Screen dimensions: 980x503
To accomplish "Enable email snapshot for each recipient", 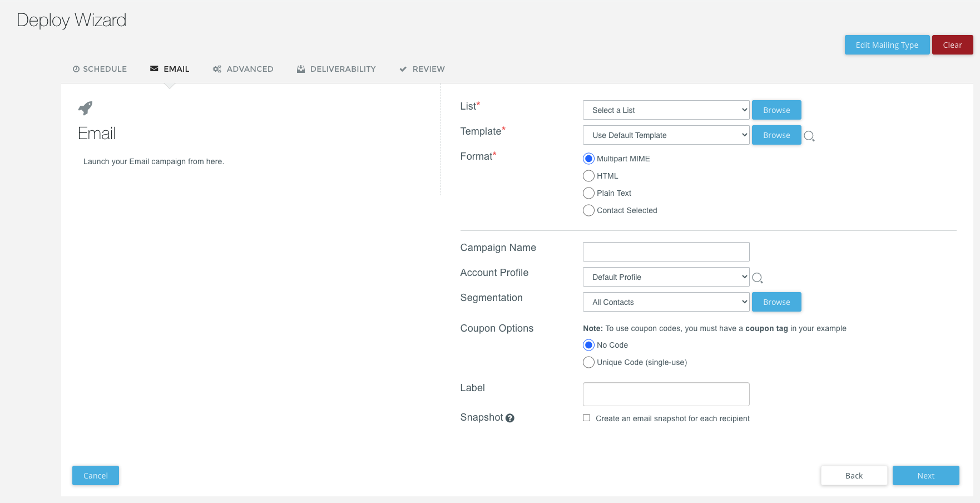I will tap(586, 418).
